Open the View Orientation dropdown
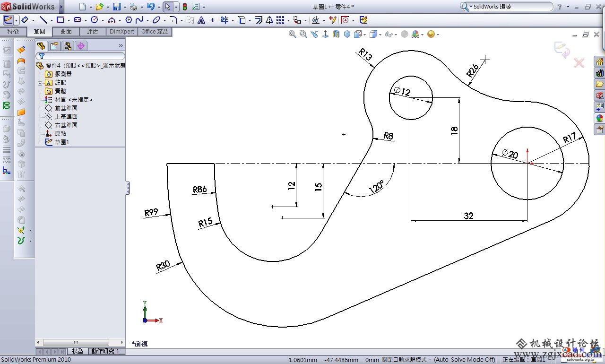This screenshot has height=364, width=605. 364,35
